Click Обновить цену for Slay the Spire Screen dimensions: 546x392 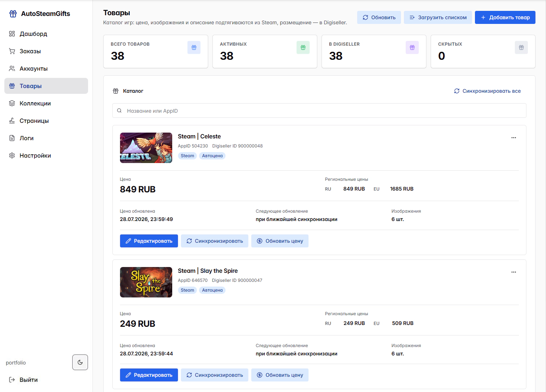click(x=280, y=375)
